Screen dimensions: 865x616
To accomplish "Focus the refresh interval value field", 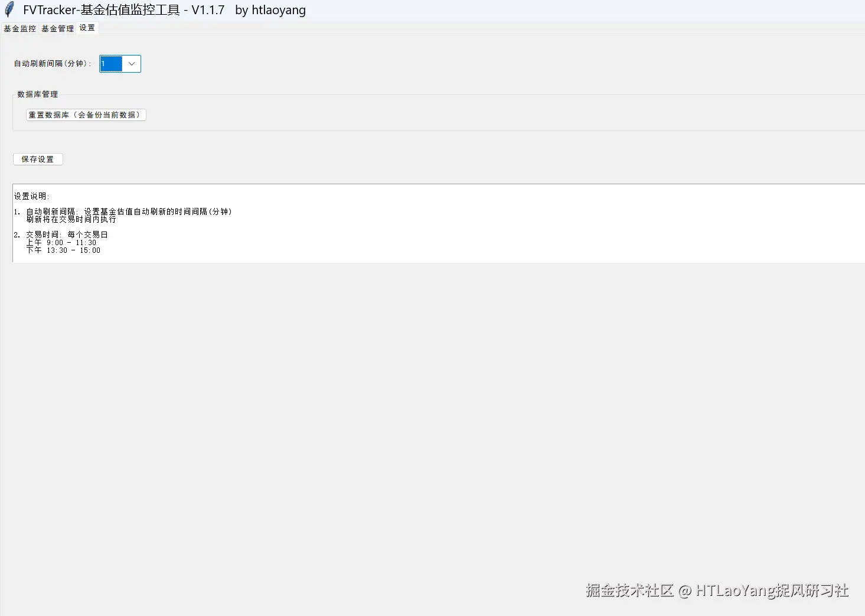I will (x=111, y=64).
